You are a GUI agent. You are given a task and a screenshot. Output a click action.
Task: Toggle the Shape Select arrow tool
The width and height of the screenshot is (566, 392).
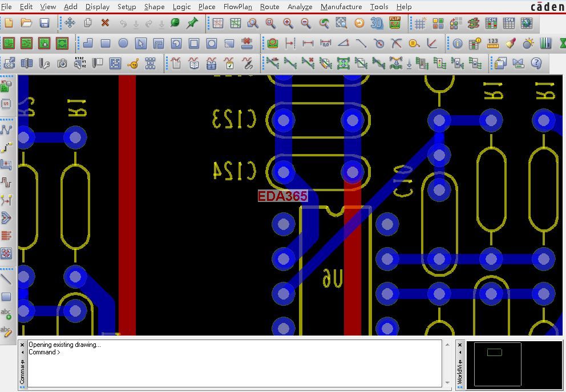(141, 43)
